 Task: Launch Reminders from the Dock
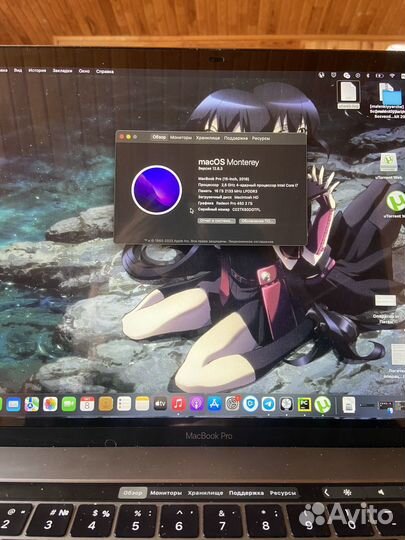pyautogui.click(x=124, y=404)
